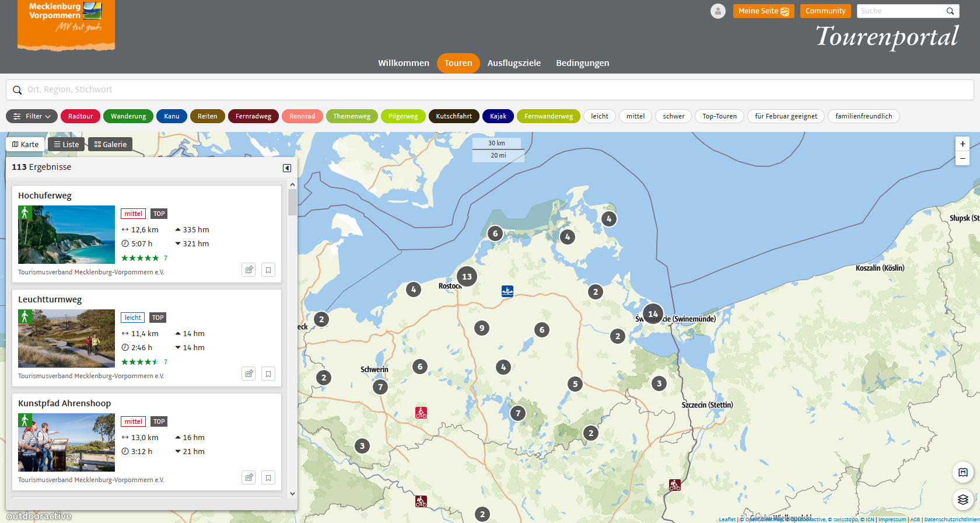This screenshot has width=980, height=523.
Task: Open the Hochuferweg tour title
Action: [x=45, y=196]
